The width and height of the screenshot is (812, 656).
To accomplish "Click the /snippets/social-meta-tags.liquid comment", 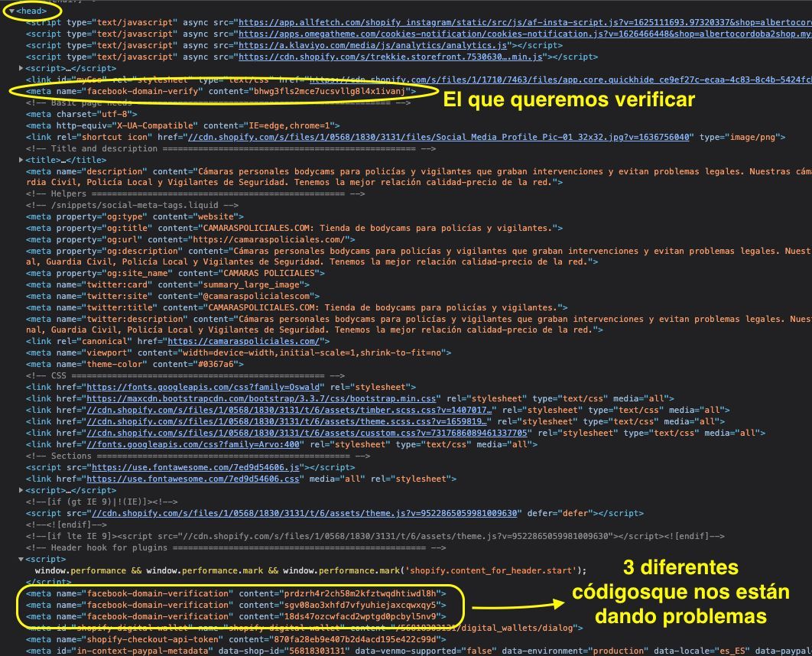I will pos(132,205).
